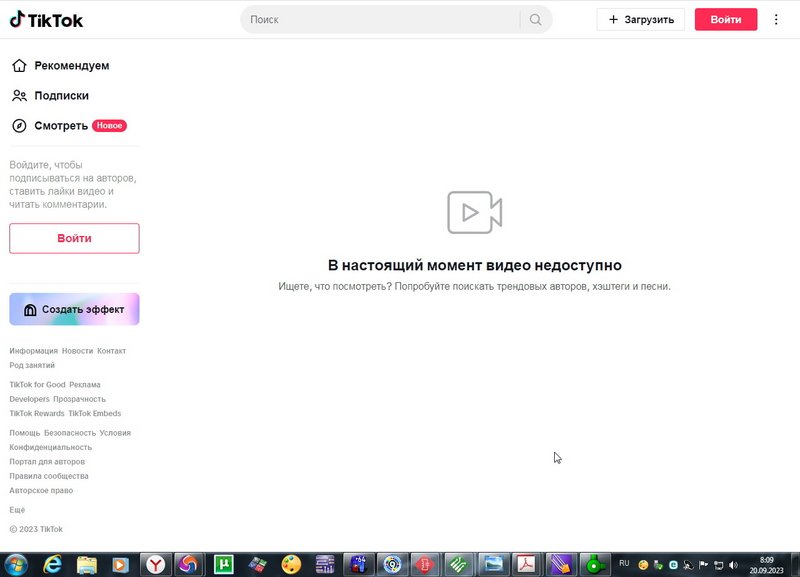
Task: Open the TikTok Embeds link
Action: [x=95, y=413]
